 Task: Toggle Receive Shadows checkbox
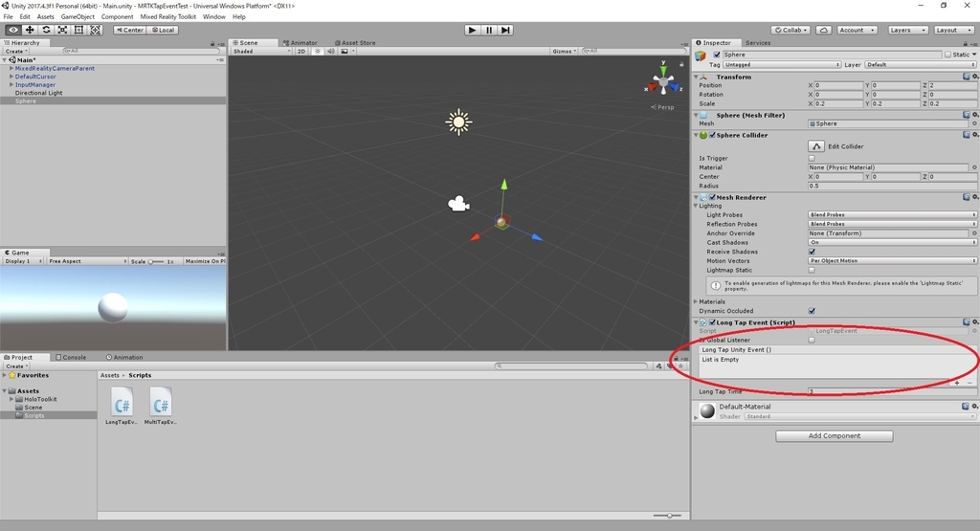click(812, 252)
